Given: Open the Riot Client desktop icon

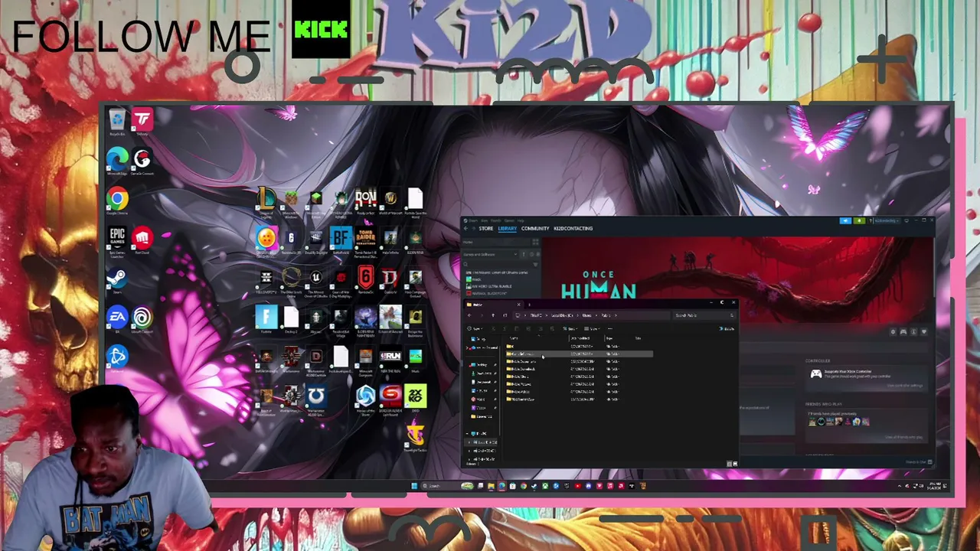Looking at the screenshot, I should [x=142, y=240].
